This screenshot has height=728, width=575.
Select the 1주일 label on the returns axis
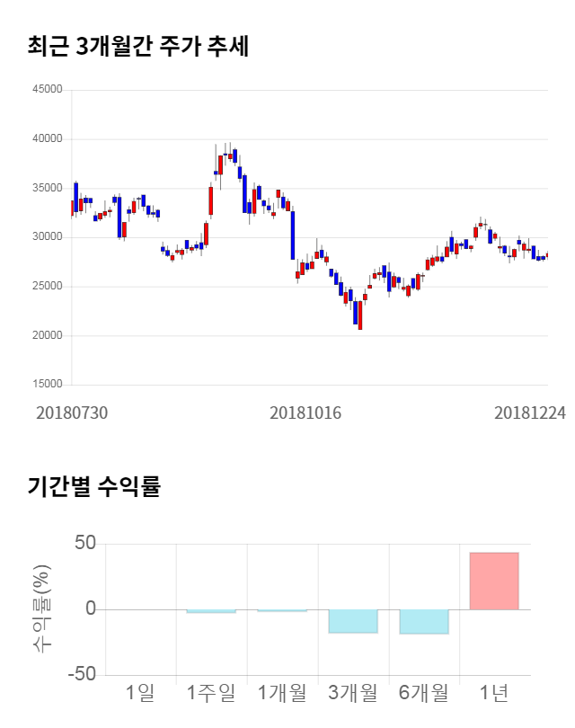[210, 693]
